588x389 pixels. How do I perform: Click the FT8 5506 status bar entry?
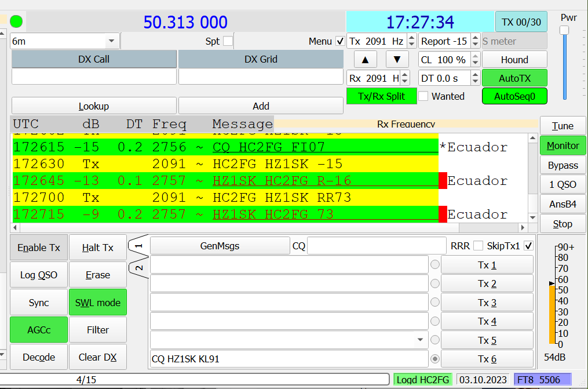(x=543, y=380)
